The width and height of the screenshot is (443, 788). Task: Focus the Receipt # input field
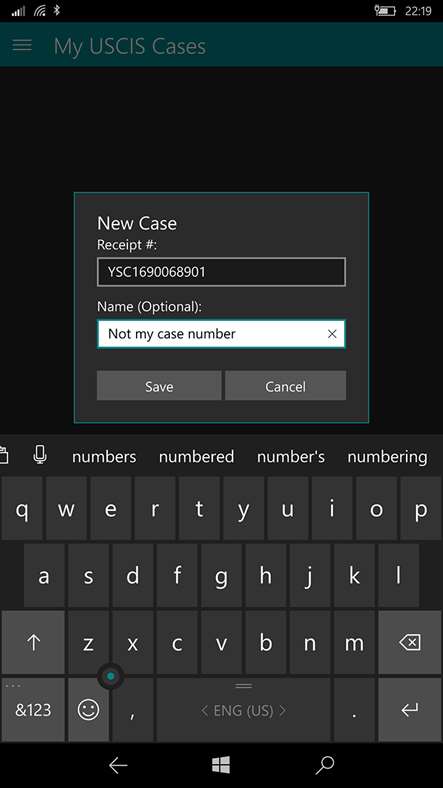(x=222, y=272)
